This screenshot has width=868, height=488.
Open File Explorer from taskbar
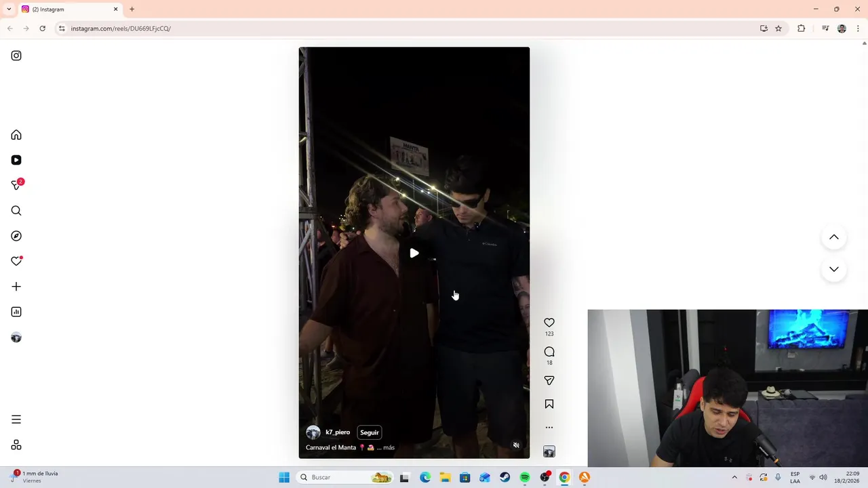click(x=445, y=477)
